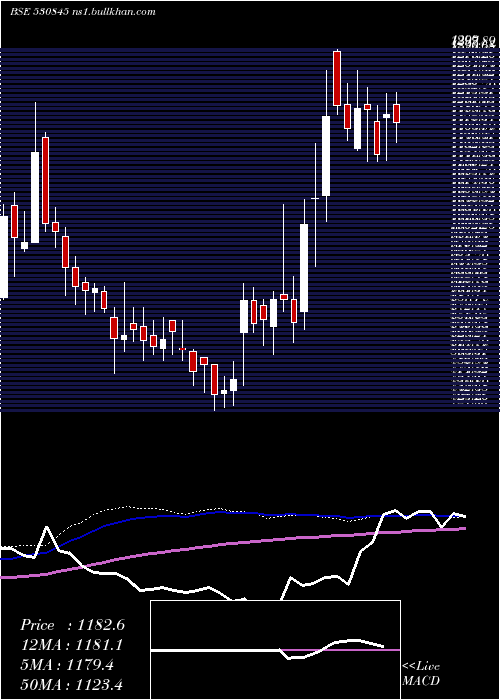Image resolution: width=500 pixels, height=700 pixels.
Task: Click the last red candlestick on the right
Action: 396,113
